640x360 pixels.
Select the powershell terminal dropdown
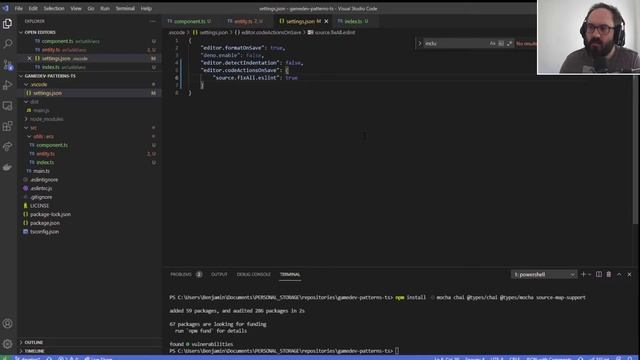pyautogui.click(x=544, y=274)
